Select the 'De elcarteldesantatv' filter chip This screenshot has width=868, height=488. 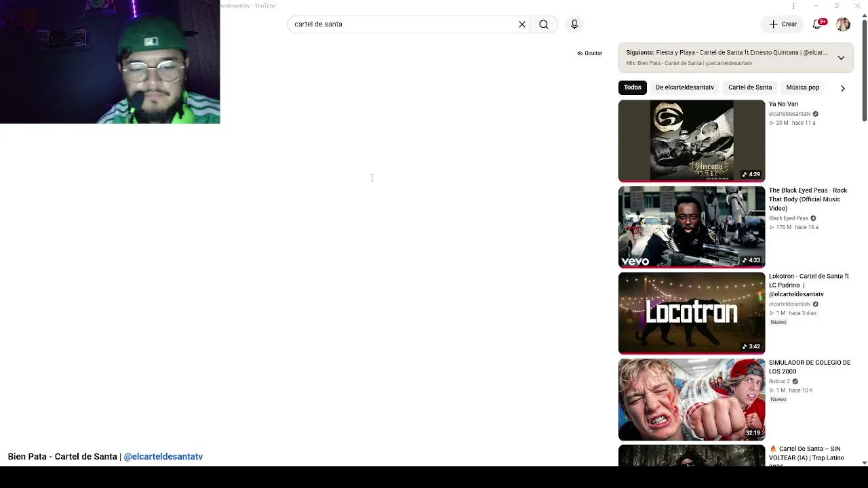pos(684,87)
